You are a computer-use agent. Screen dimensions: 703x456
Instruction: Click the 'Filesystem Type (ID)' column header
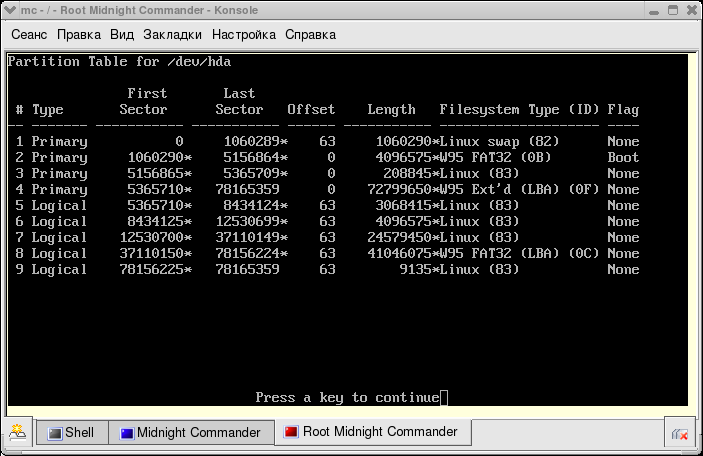(x=519, y=110)
